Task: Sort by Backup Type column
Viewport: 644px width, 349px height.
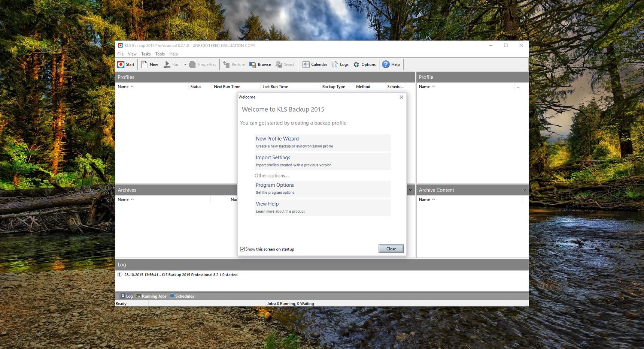Action: pyautogui.click(x=337, y=87)
